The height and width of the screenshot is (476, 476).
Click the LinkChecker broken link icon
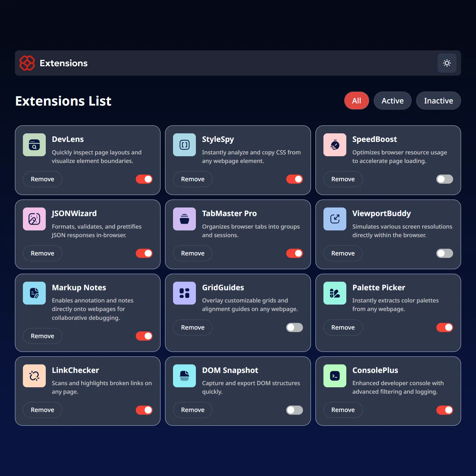[x=34, y=376]
